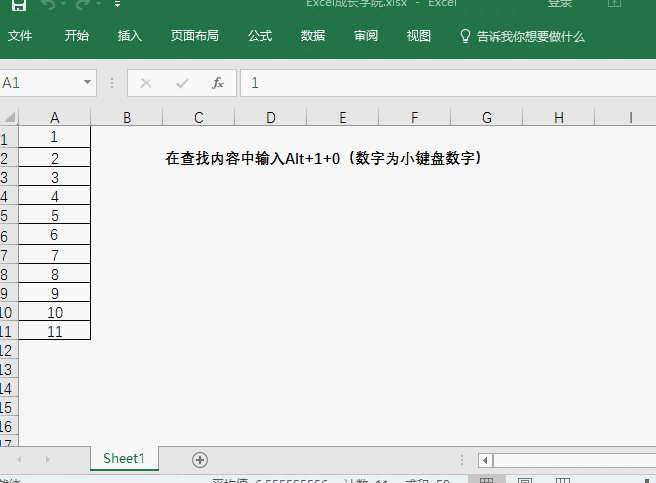Open the 公式 ribbon tab
The height and width of the screenshot is (483, 656).
coord(260,36)
